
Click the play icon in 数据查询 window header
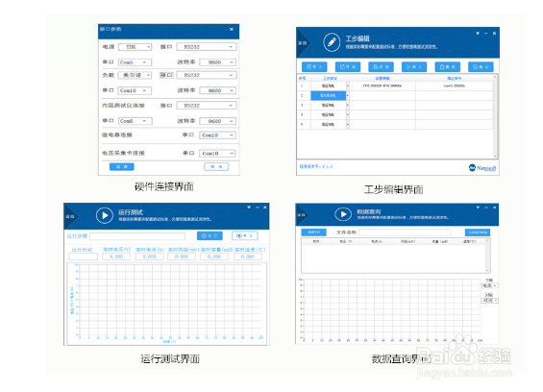click(x=343, y=214)
